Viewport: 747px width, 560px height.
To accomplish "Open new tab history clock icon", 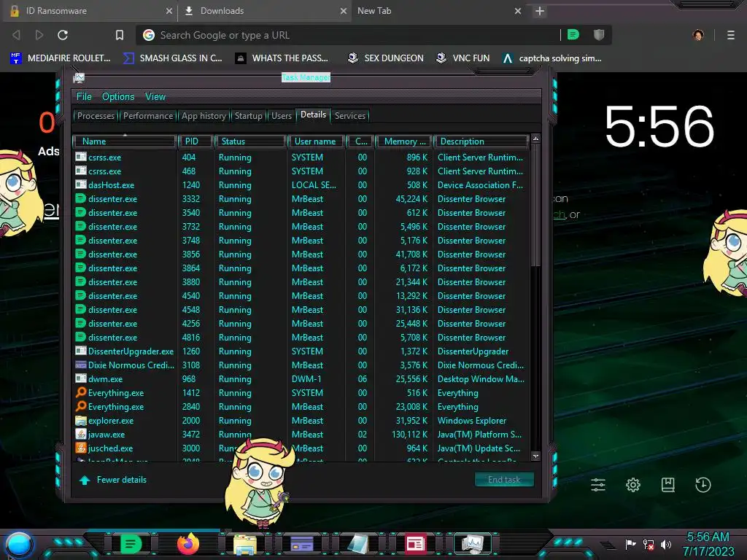I will 703,485.
